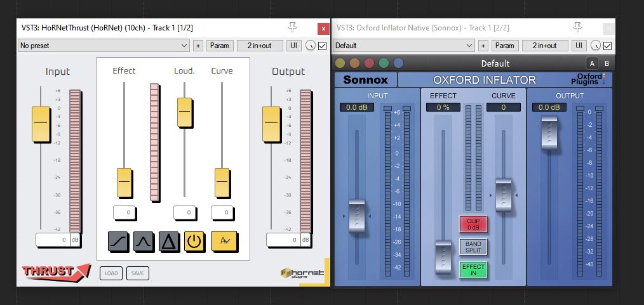
Task: Select the bell curve icon in Thrust
Action: [x=144, y=242]
